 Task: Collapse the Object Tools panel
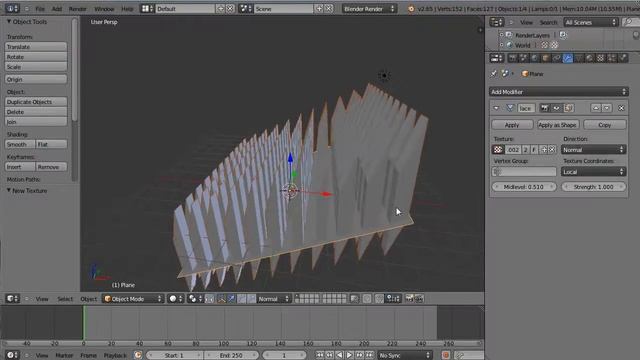click(x=9, y=22)
